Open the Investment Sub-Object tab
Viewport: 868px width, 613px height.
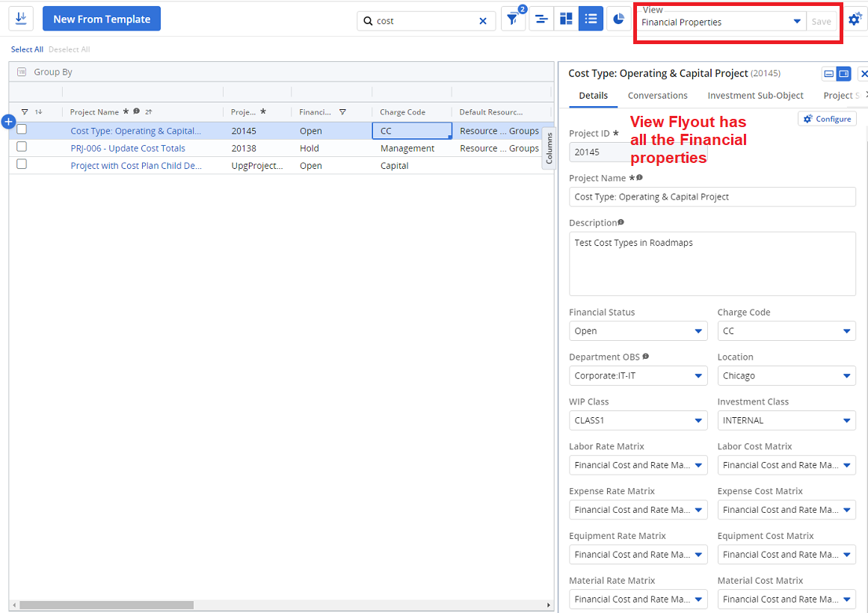(755, 96)
